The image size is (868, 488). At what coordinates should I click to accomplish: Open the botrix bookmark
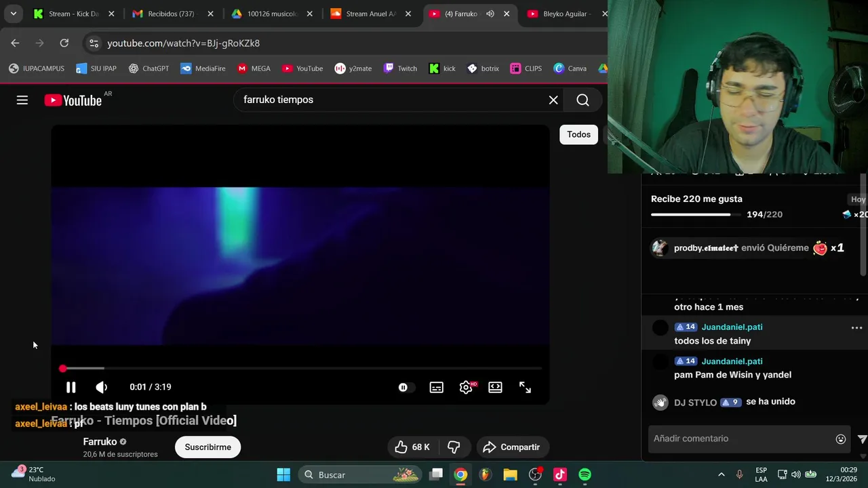[483, 68]
